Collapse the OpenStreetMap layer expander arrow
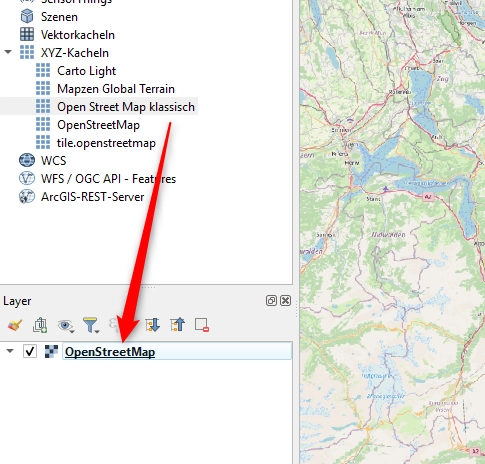Image resolution: width=485 pixels, height=464 pixels. click(x=10, y=351)
